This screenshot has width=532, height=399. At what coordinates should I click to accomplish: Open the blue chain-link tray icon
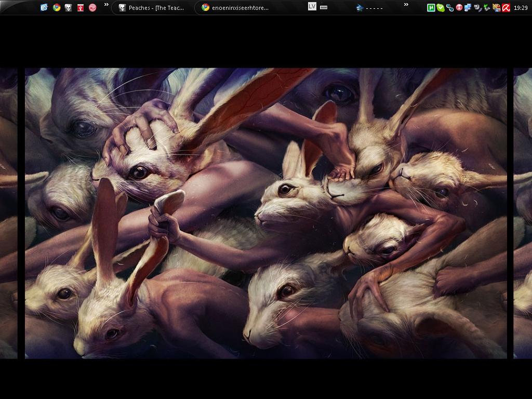click(x=450, y=8)
